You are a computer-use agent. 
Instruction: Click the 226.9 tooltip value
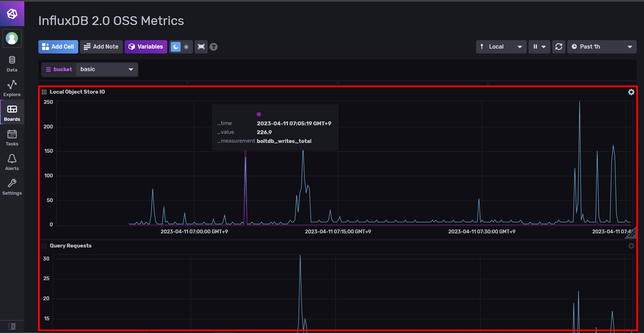coord(264,132)
